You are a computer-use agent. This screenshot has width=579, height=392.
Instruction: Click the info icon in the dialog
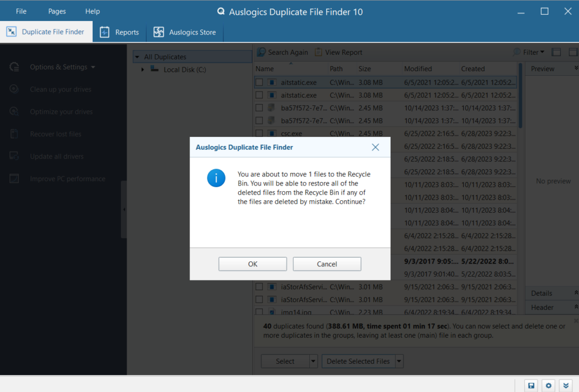(215, 178)
